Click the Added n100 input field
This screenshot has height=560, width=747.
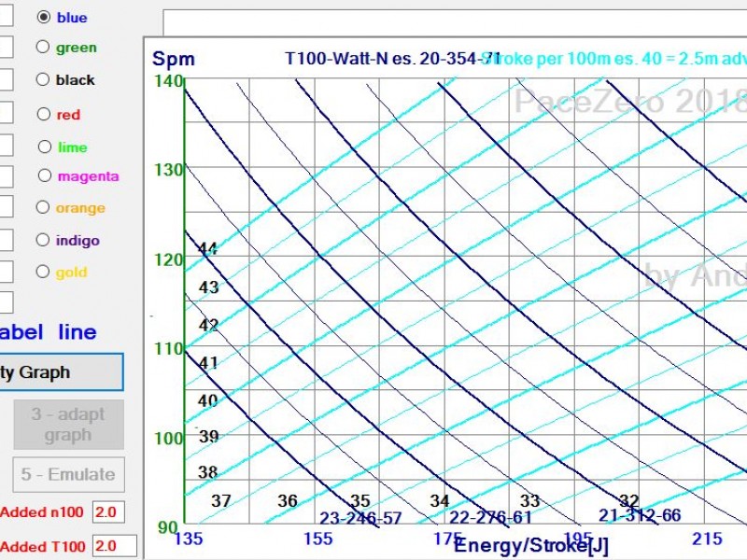point(107,512)
